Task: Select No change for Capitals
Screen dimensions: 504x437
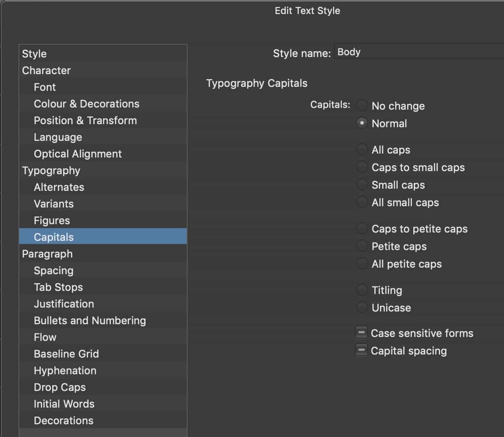Action: (362, 106)
